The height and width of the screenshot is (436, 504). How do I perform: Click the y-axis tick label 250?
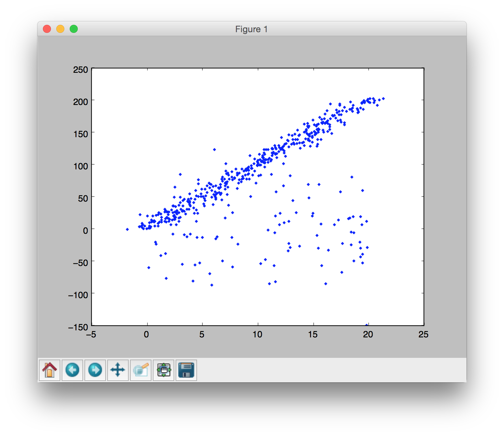coord(80,70)
